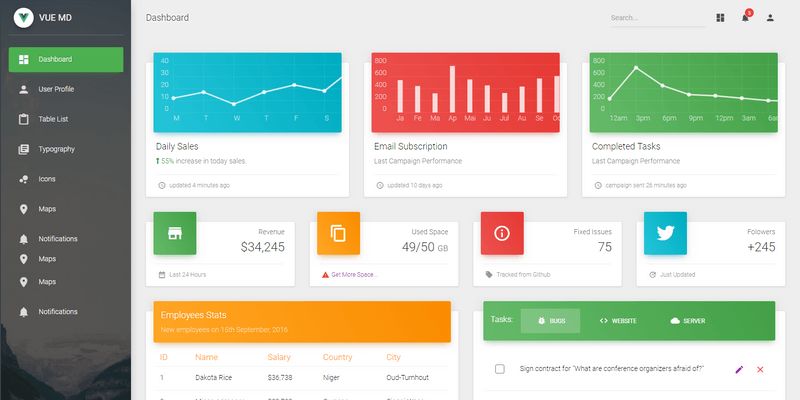800x400 pixels.
Task: Click the Twitter icon on Followers card
Action: coord(665,233)
